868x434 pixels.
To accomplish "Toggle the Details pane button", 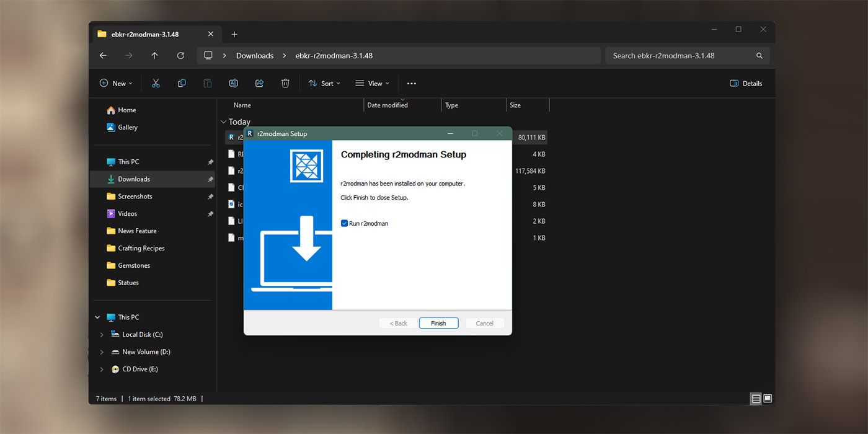I will coord(746,83).
